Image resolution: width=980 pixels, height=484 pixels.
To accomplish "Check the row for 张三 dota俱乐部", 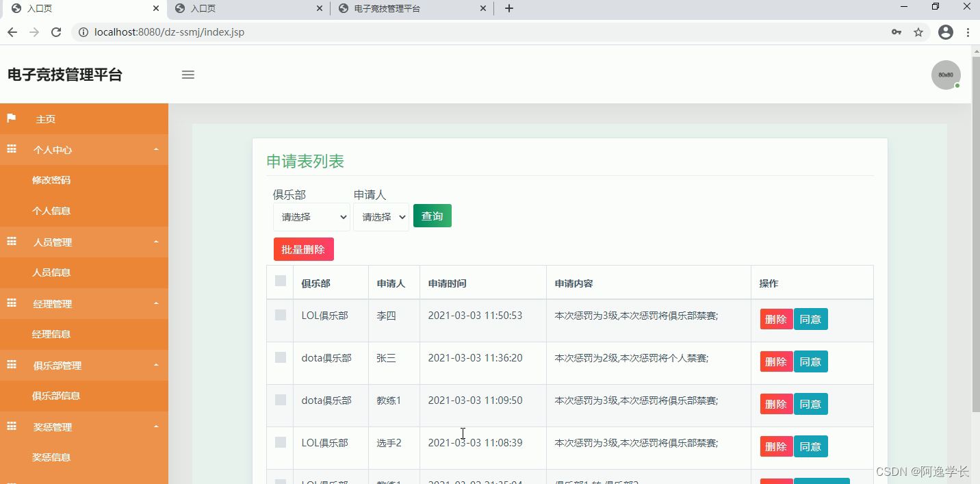I will 281,357.
